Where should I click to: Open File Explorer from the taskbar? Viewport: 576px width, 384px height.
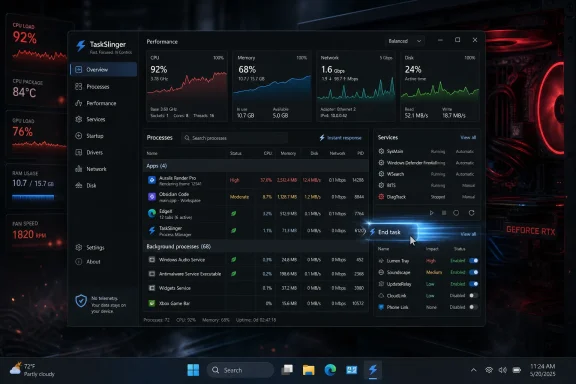pos(309,370)
